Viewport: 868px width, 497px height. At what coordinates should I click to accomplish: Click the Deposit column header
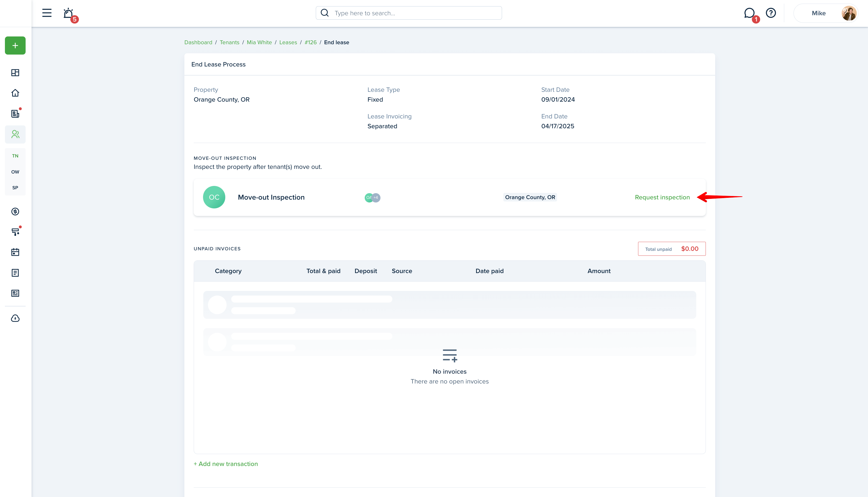[365, 271]
